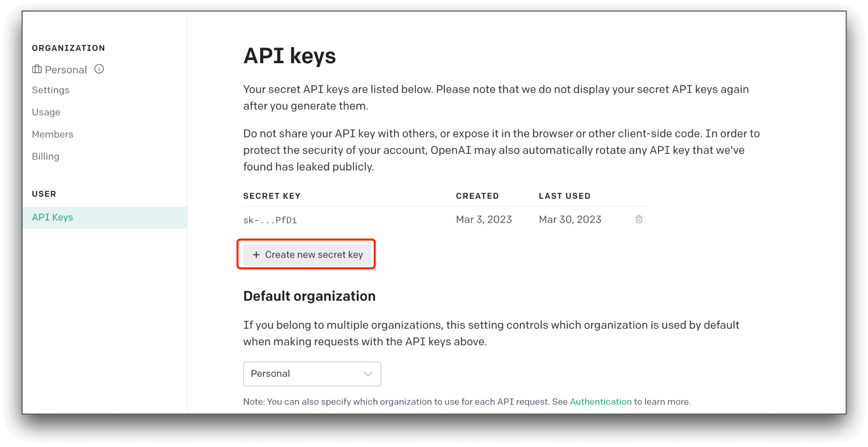This screenshot has width=868, height=447.
Task: Delete the sk-...PfDi secret key via trash icon
Action: (638, 219)
